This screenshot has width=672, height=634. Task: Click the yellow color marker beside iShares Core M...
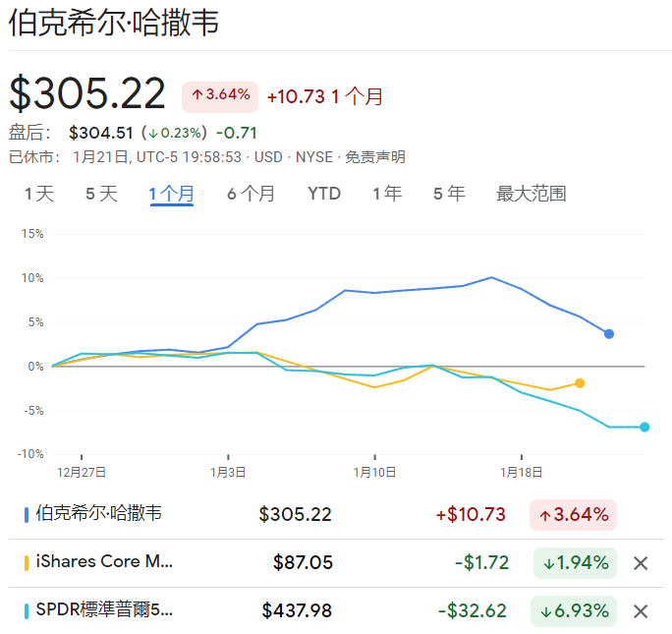point(27,563)
